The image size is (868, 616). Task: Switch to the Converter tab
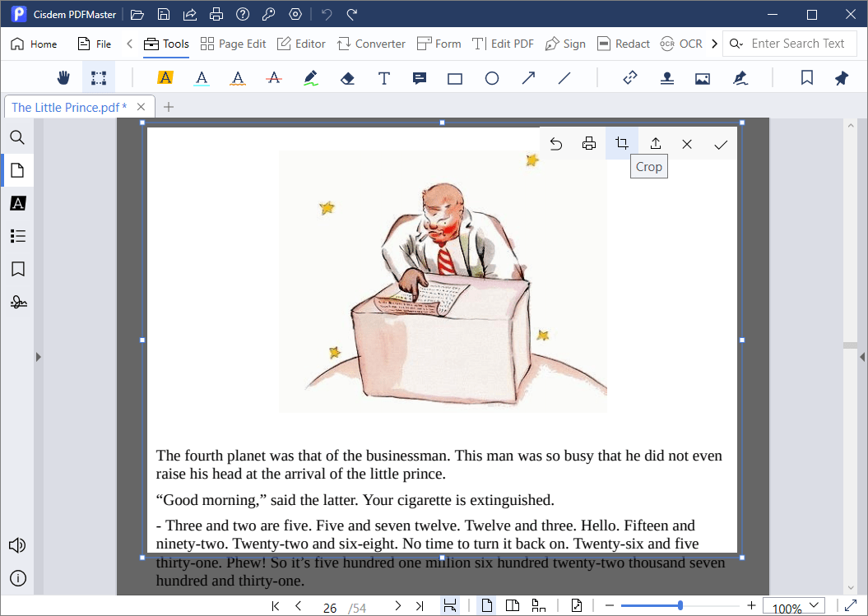click(371, 44)
